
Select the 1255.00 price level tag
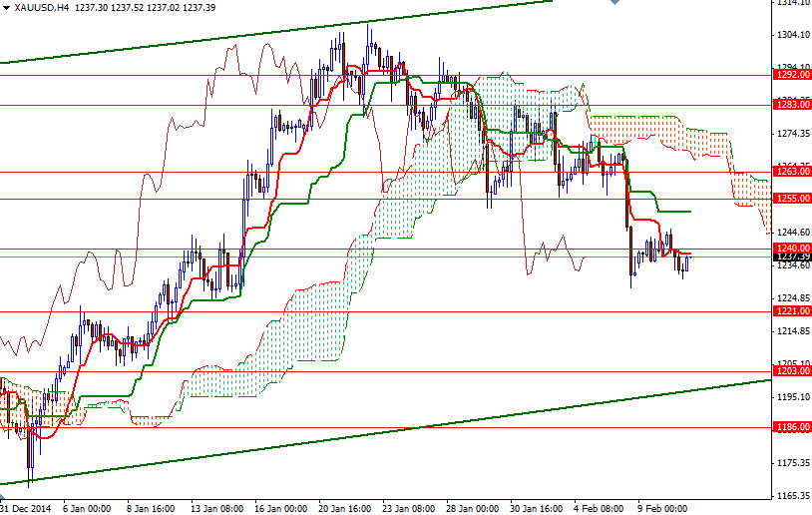[791, 199]
